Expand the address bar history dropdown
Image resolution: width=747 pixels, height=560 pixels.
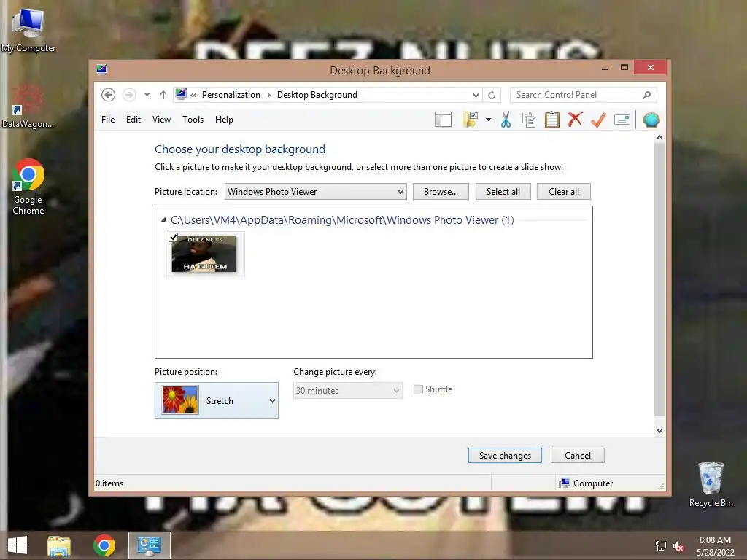tap(476, 95)
